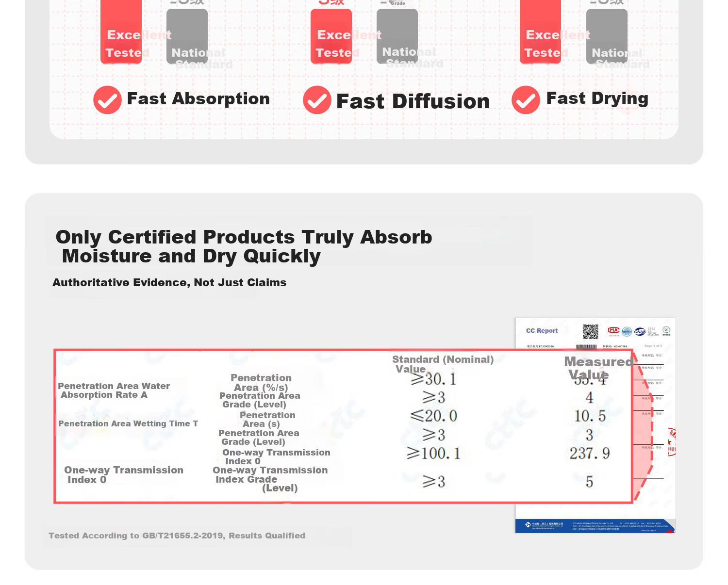Click 'Penetration Area (%/s)' table cell
728x585 pixels.
(261, 383)
